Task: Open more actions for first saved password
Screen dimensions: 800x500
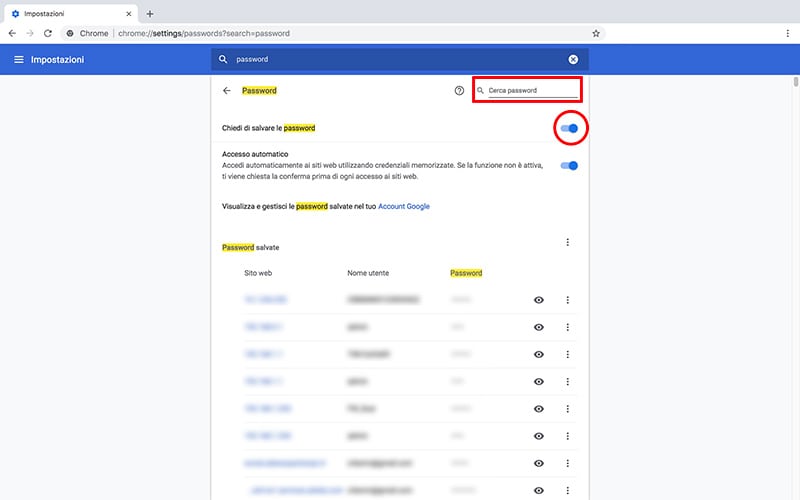Action: (567, 300)
